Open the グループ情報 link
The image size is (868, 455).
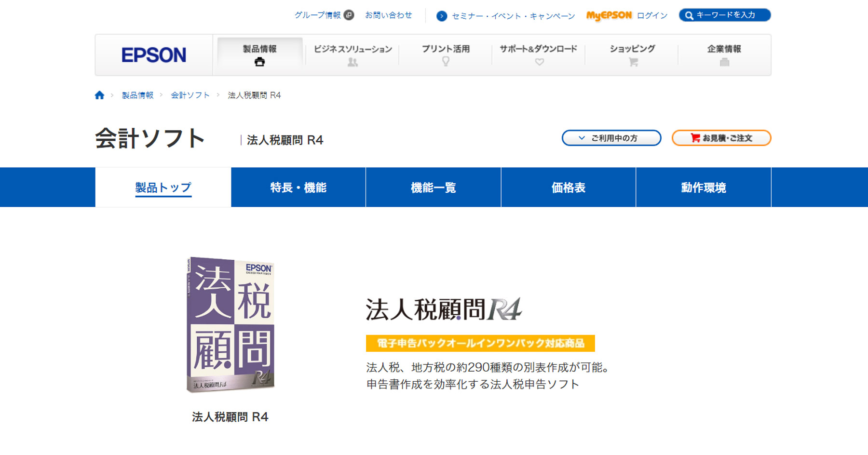point(318,15)
